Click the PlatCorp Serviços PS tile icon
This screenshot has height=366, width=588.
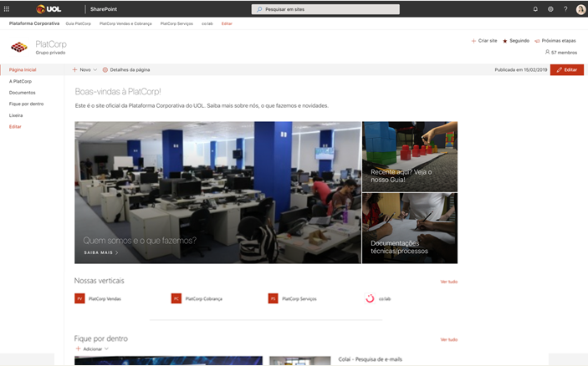pos(273,298)
